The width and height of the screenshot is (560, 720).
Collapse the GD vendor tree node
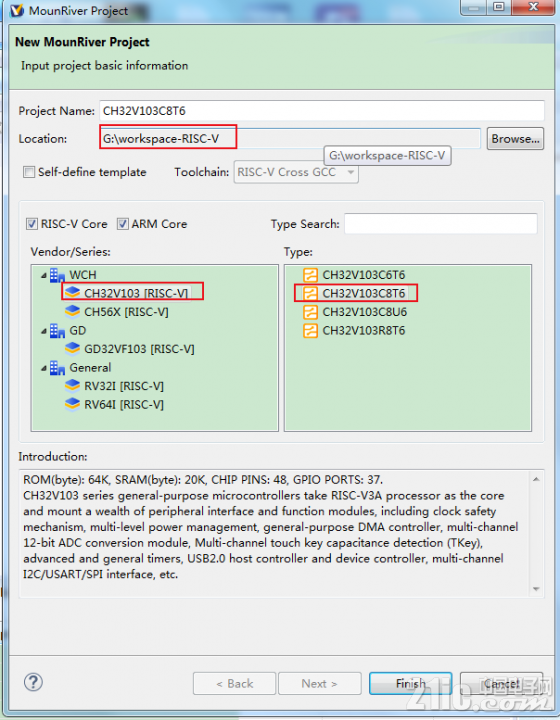[x=44, y=331]
